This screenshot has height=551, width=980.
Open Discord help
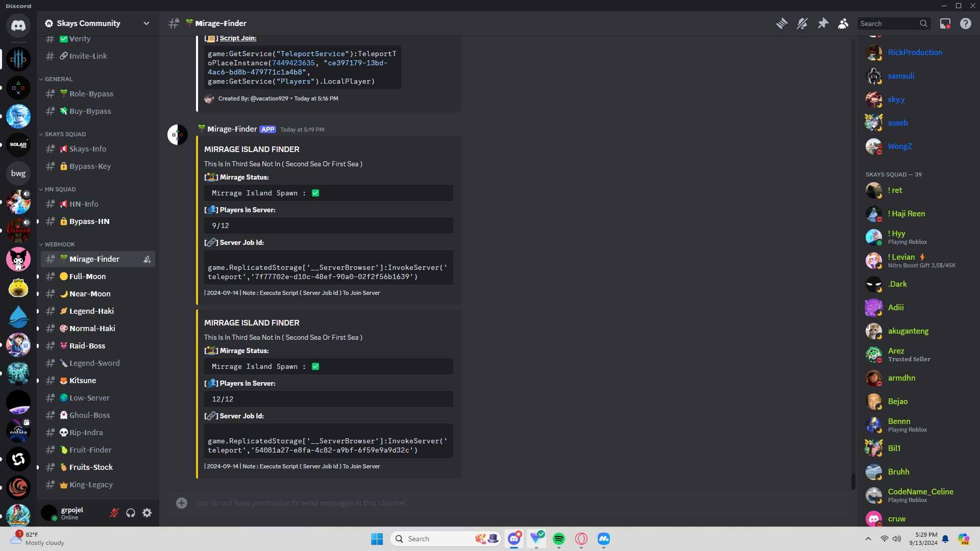(x=966, y=23)
